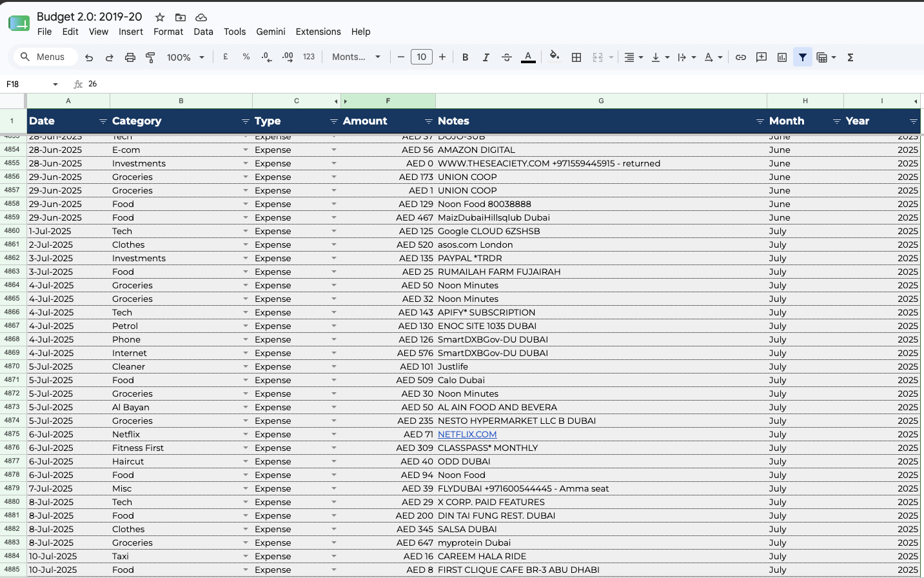Click the formula bar value 26
The image size is (924, 578).
(x=93, y=84)
